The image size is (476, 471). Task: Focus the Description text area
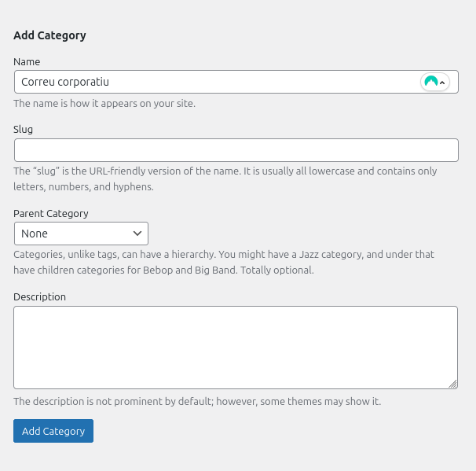click(236, 347)
